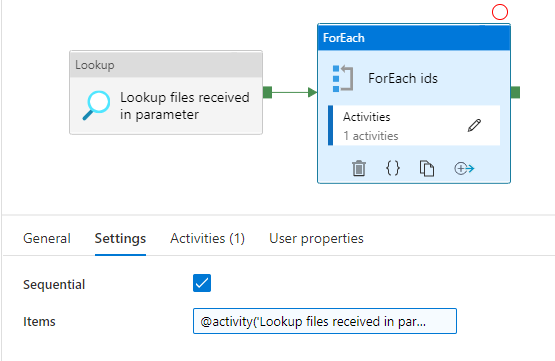Click the red circle breakpoint above ForEach
The width and height of the screenshot is (555, 361).
tap(500, 12)
